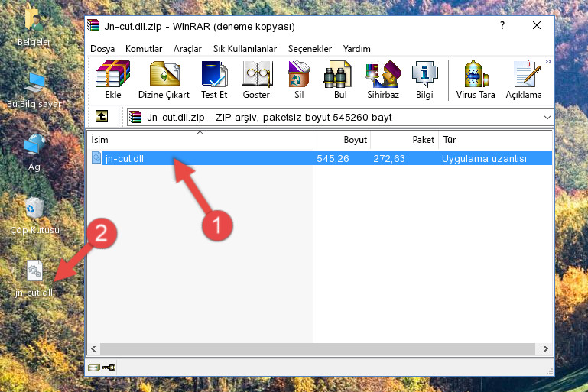Select the jn-cut.dll row name text
This screenshot has width=588, height=392.
[x=125, y=158]
